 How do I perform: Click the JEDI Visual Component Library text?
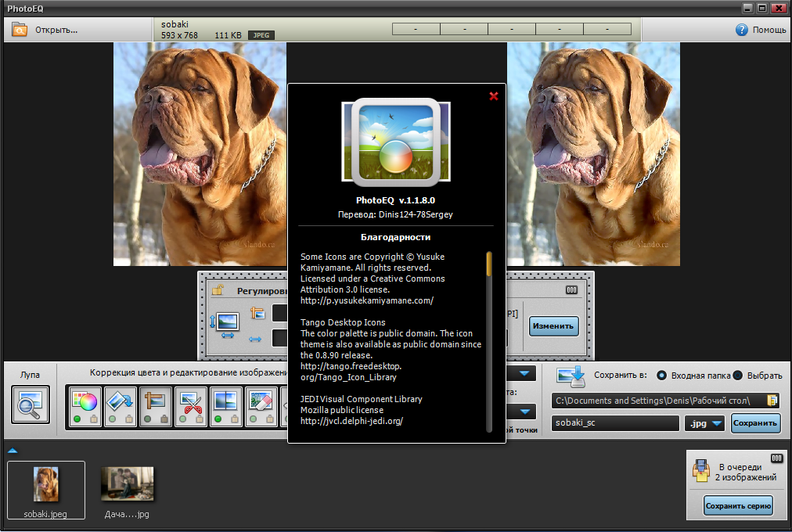(x=361, y=399)
